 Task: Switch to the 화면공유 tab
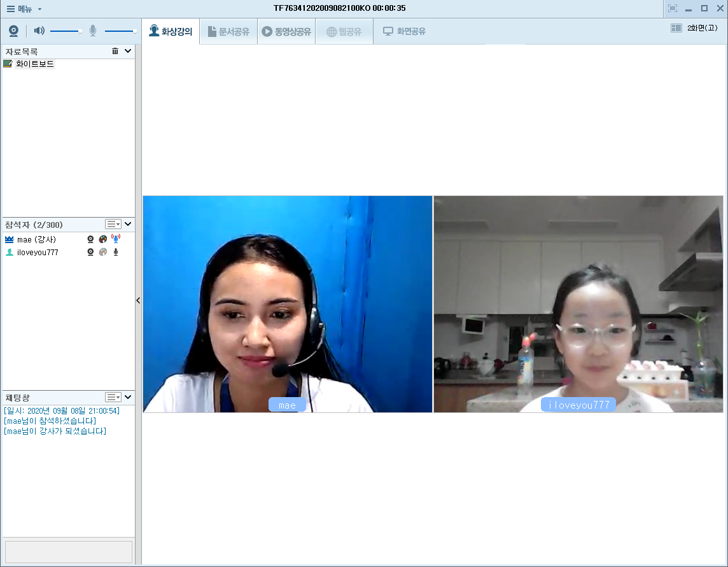pyautogui.click(x=404, y=31)
